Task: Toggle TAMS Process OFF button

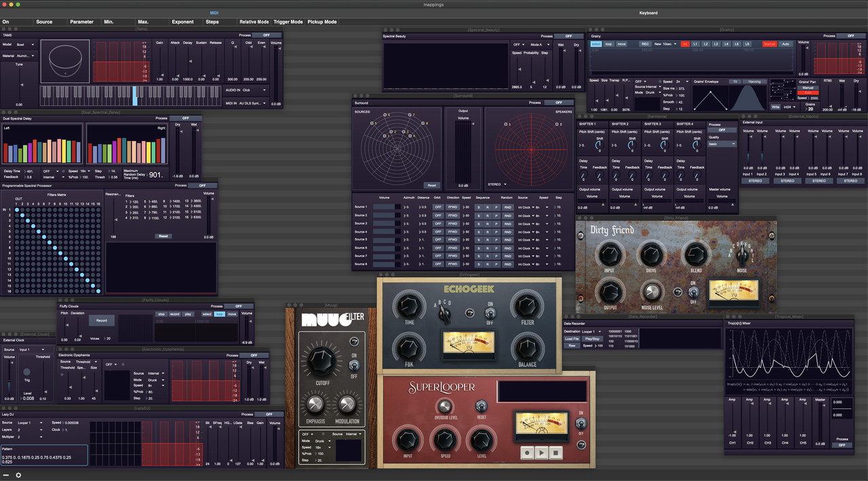Action: (x=267, y=35)
